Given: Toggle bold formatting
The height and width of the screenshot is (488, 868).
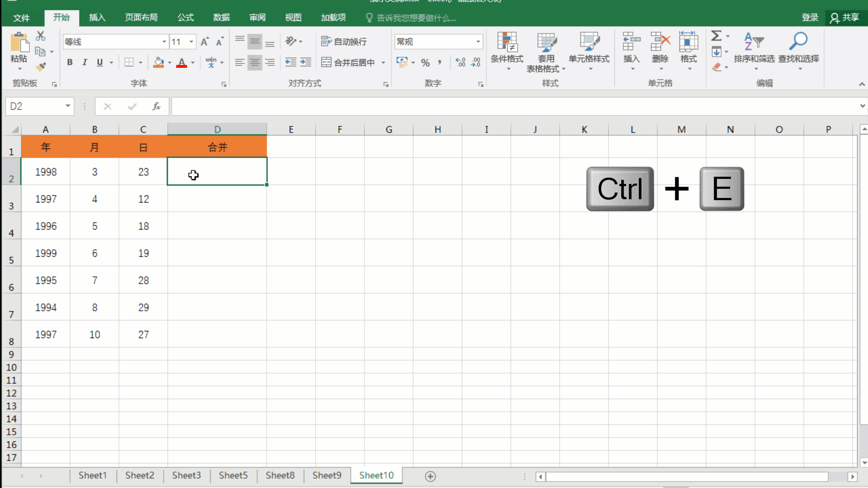Looking at the screenshot, I should coord(70,62).
